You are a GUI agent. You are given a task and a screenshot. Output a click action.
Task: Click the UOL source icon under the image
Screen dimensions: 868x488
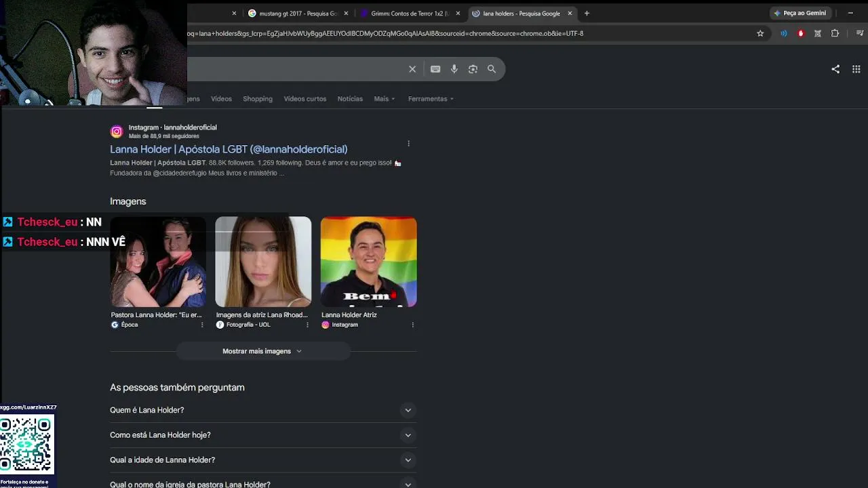pyautogui.click(x=220, y=325)
